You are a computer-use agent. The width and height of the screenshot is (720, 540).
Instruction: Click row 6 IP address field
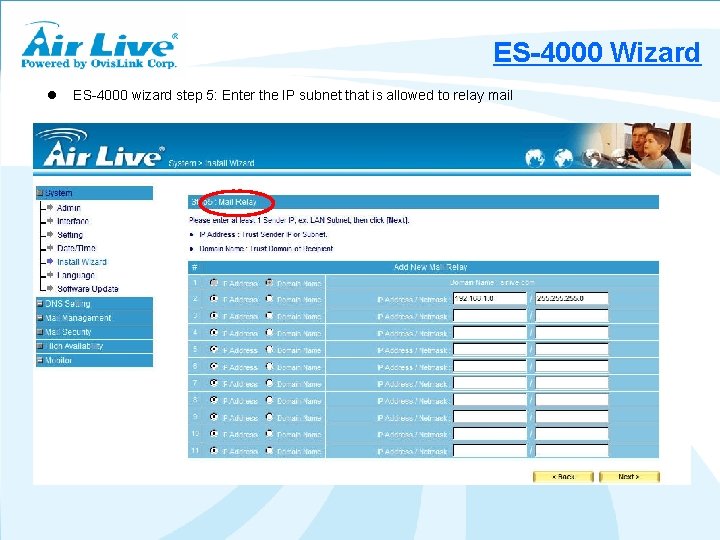pyautogui.click(x=489, y=366)
